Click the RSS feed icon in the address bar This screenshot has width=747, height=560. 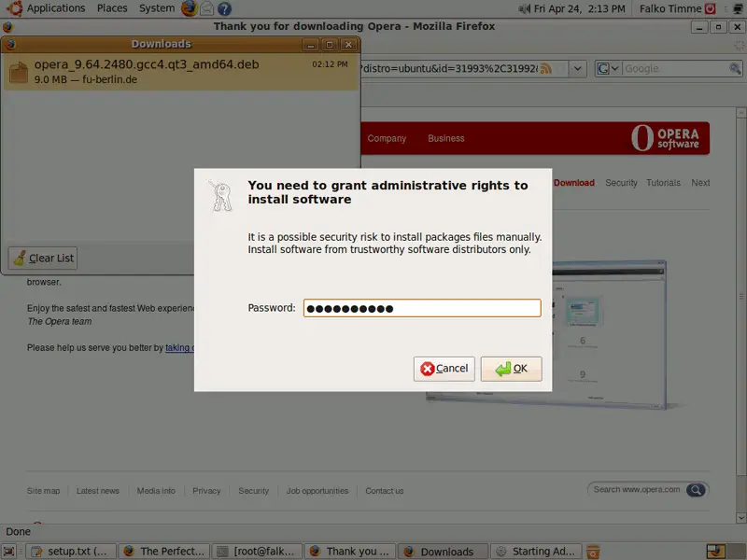[546, 68]
